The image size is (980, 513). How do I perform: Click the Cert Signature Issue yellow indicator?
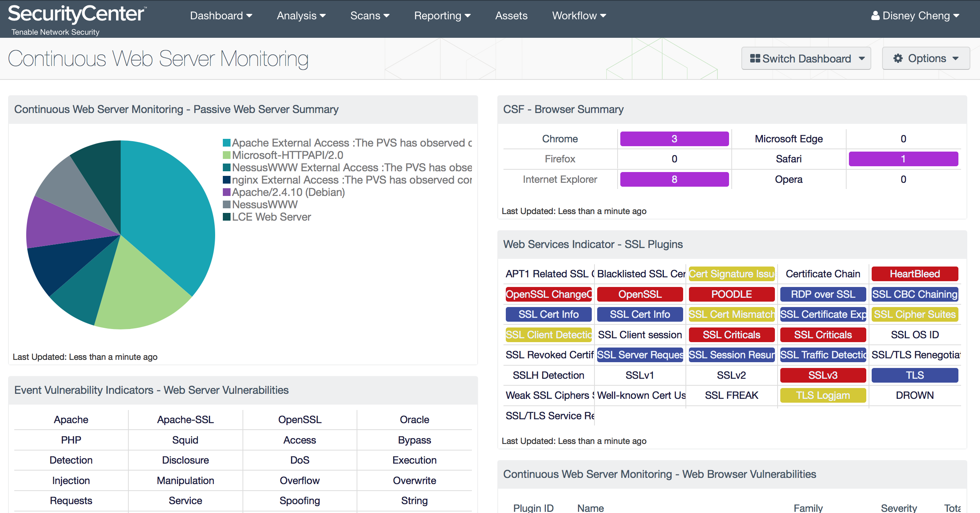pyautogui.click(x=732, y=274)
